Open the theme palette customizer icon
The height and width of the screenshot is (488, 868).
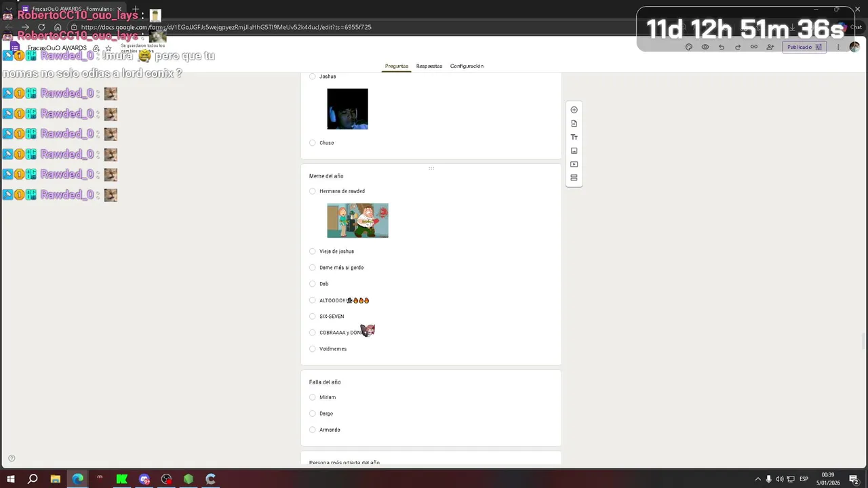click(x=689, y=47)
